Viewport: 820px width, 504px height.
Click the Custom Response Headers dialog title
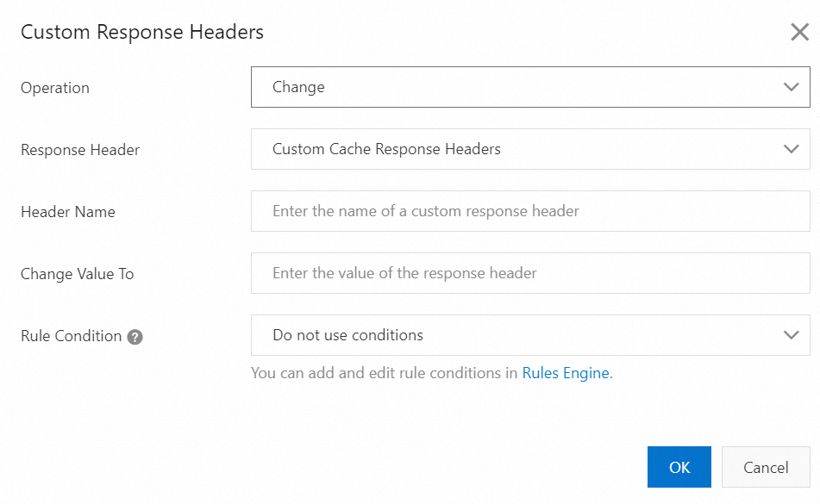[142, 33]
